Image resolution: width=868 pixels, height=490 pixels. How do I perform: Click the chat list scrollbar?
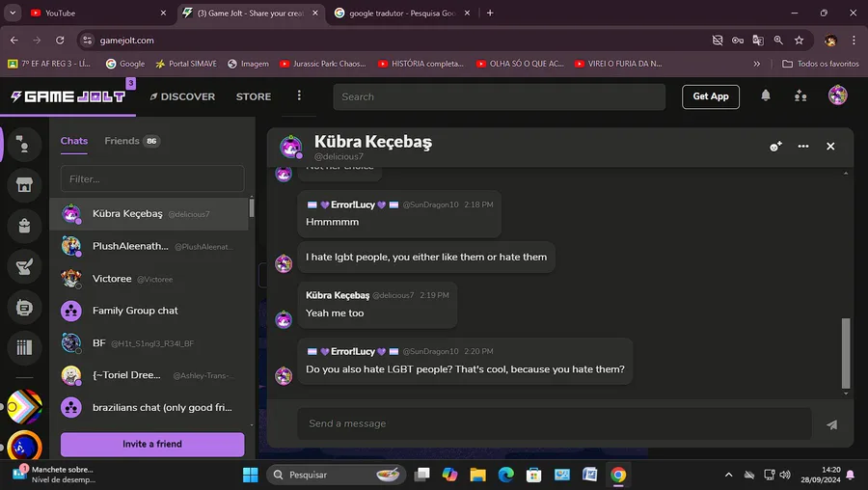252,208
